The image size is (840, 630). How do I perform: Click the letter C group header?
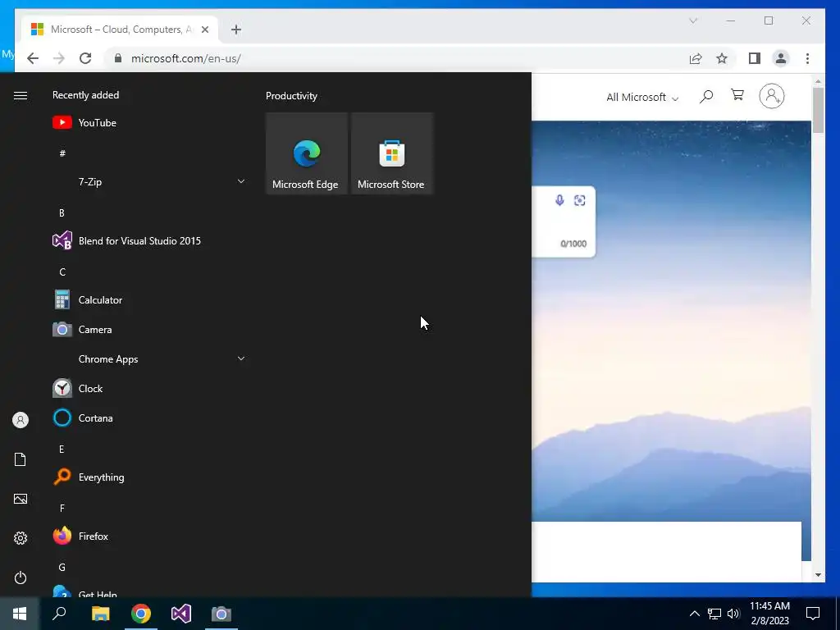[x=62, y=272]
